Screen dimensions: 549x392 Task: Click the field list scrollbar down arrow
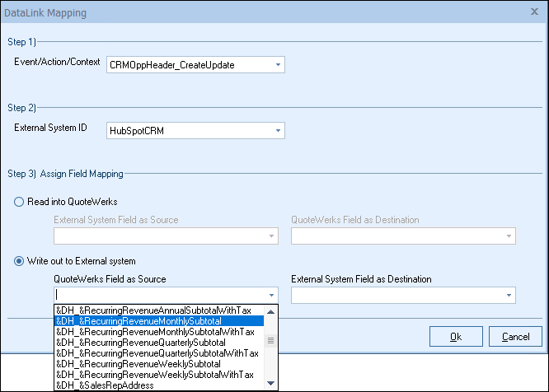pos(271,384)
